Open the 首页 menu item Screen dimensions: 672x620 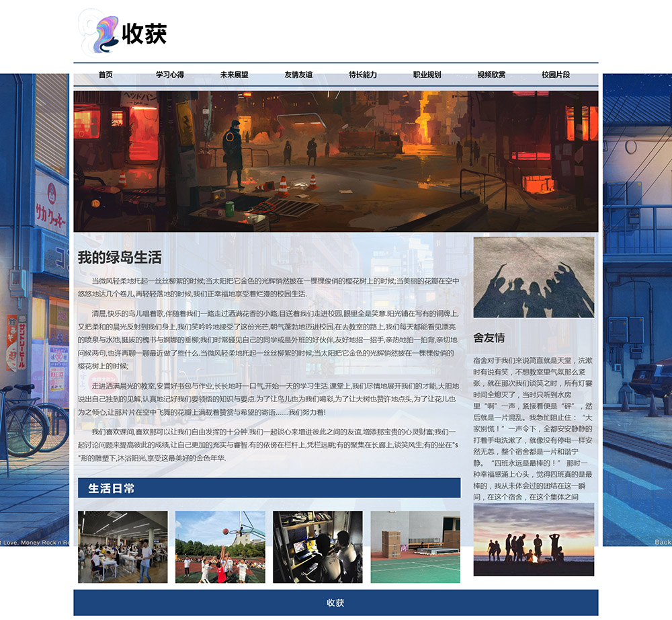[106, 75]
